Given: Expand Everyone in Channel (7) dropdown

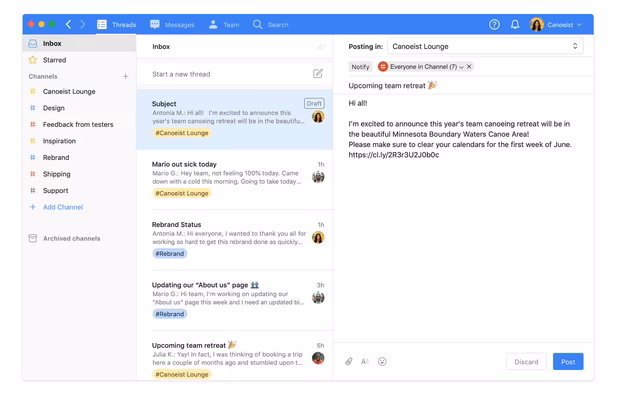Looking at the screenshot, I should click(461, 67).
